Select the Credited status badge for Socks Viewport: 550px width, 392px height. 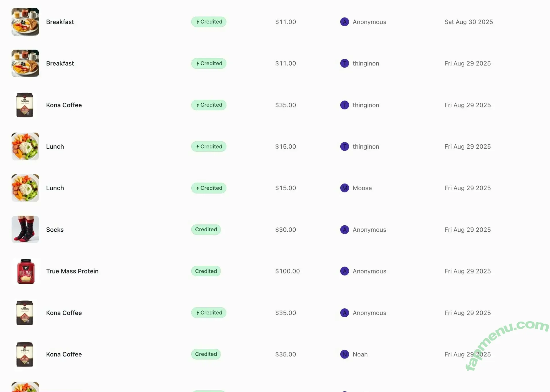(x=206, y=230)
